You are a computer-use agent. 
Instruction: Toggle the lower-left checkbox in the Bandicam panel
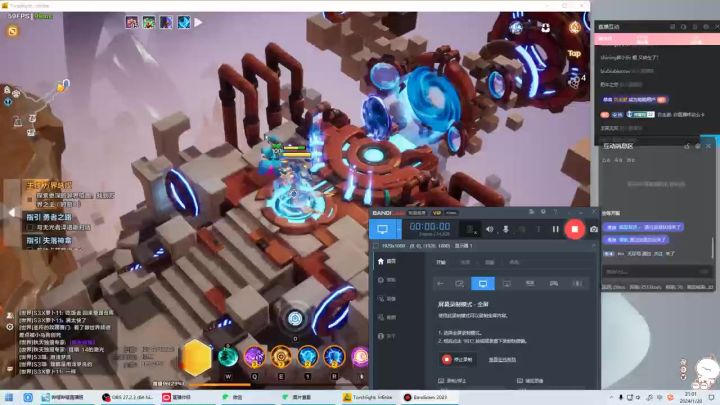click(x=441, y=381)
